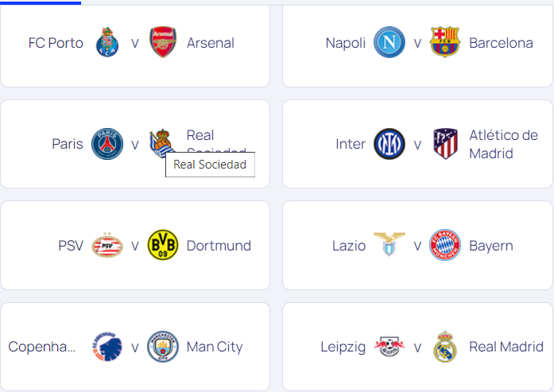Click the Inter Milan logo

pyautogui.click(x=389, y=144)
